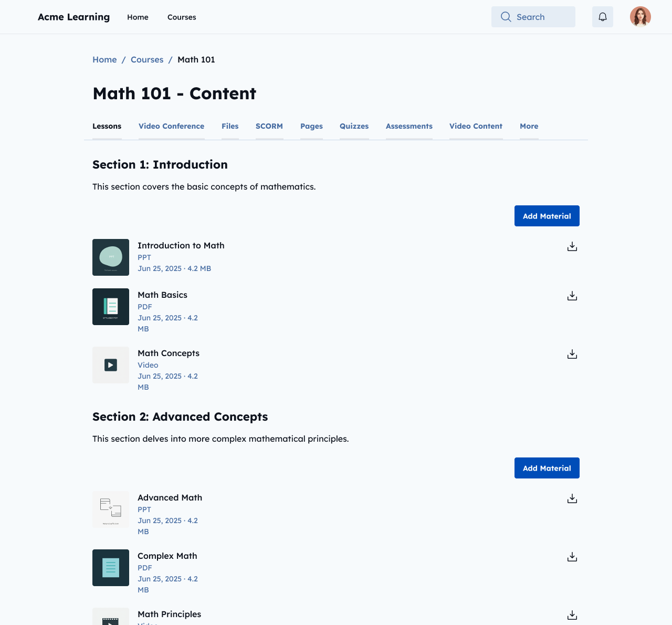
Task: Download the Introduction to Math PPT
Action: (x=572, y=246)
